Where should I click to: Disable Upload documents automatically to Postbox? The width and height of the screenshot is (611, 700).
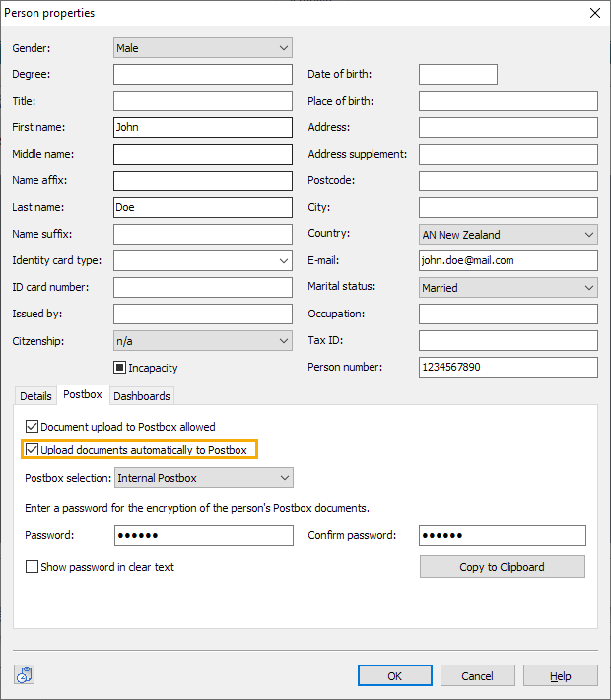tap(33, 450)
